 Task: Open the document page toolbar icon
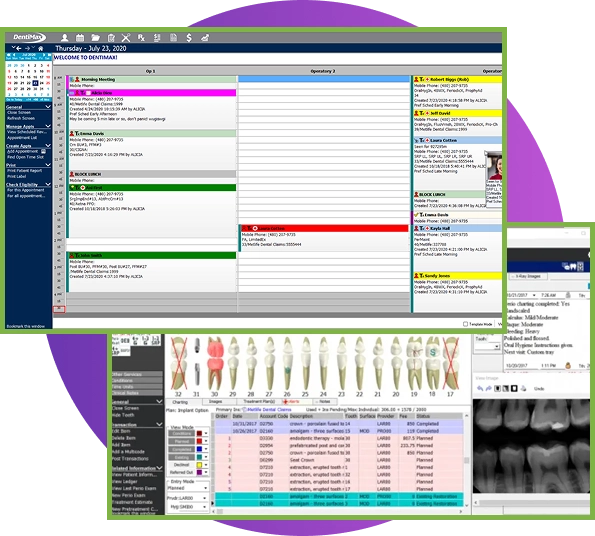tap(173, 38)
